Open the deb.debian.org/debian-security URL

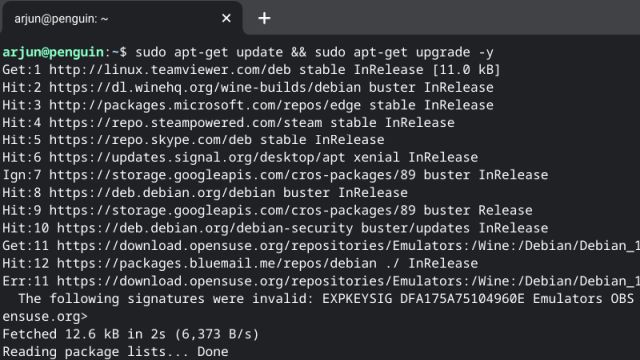(205, 228)
